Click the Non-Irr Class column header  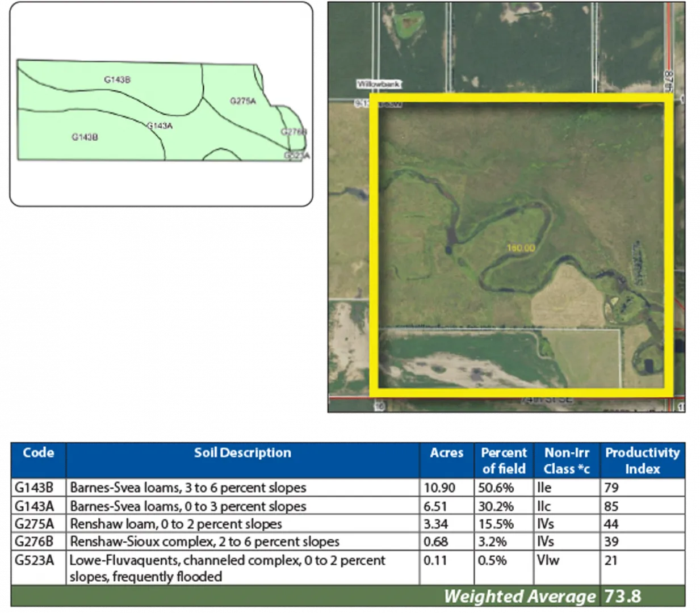click(x=566, y=460)
